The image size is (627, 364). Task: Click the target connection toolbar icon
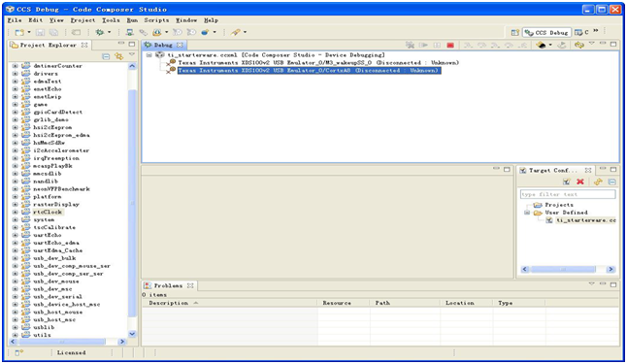click(129, 32)
